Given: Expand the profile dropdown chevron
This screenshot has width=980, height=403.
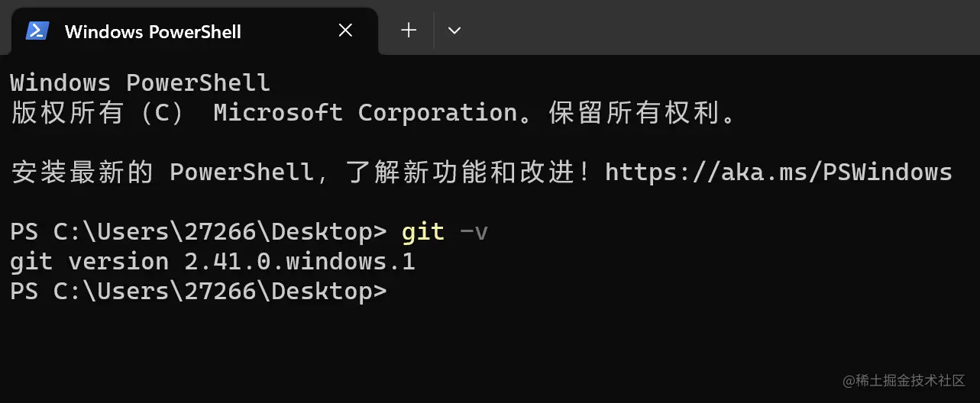Looking at the screenshot, I should tap(454, 31).
